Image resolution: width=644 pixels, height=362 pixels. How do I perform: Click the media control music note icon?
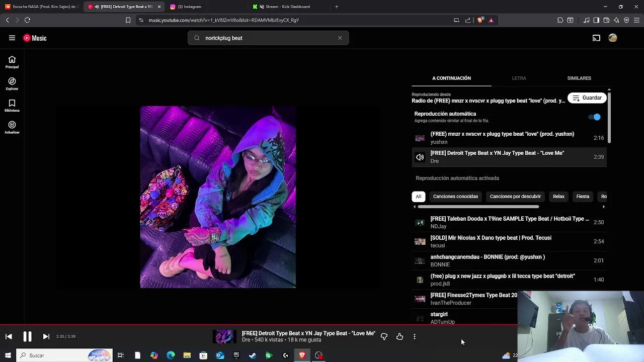tap(586, 20)
